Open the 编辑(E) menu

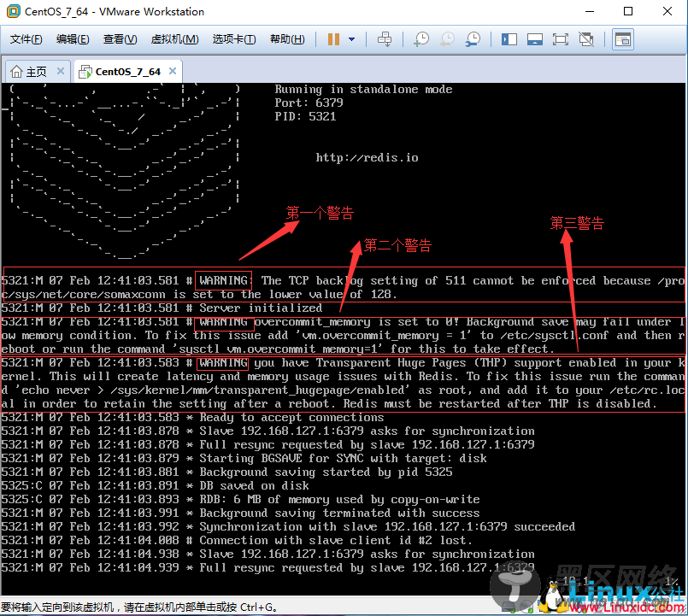pyautogui.click(x=73, y=39)
